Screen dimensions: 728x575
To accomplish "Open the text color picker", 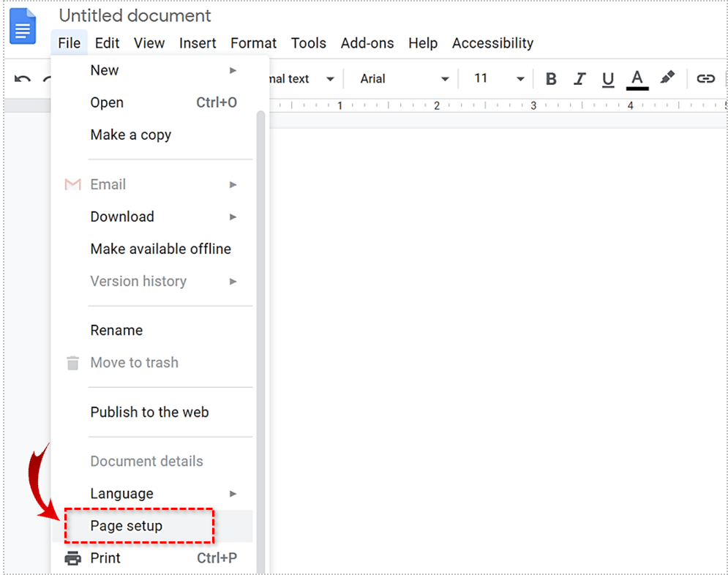I will click(637, 79).
